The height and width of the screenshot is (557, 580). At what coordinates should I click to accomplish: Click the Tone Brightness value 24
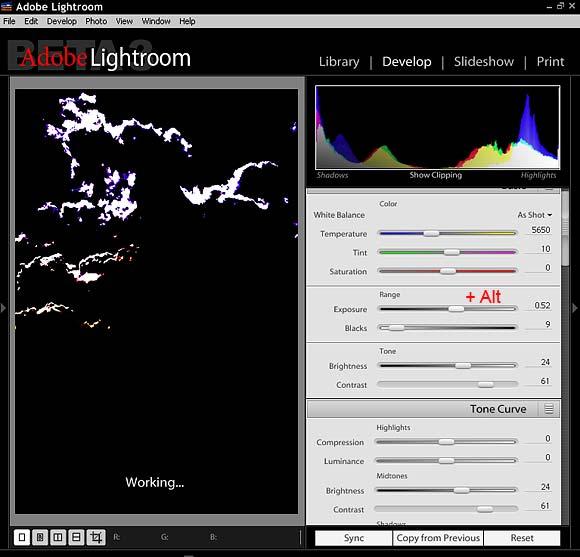(545, 362)
